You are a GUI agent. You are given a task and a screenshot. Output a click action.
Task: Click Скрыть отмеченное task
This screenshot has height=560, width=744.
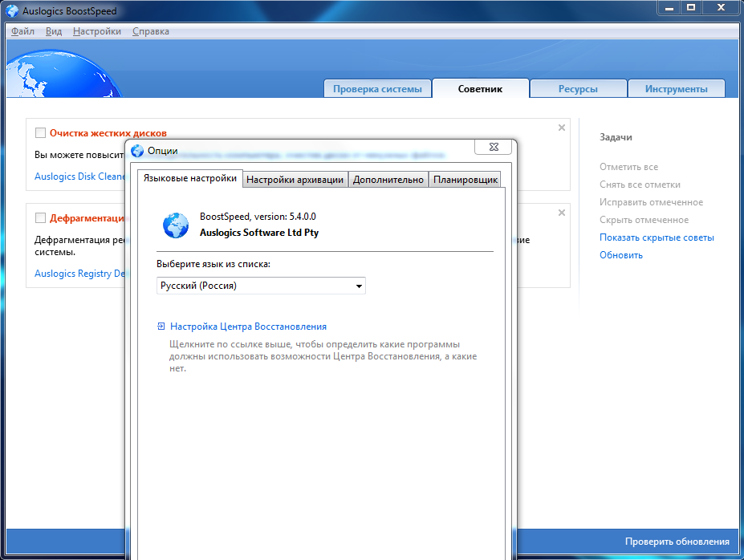click(644, 220)
